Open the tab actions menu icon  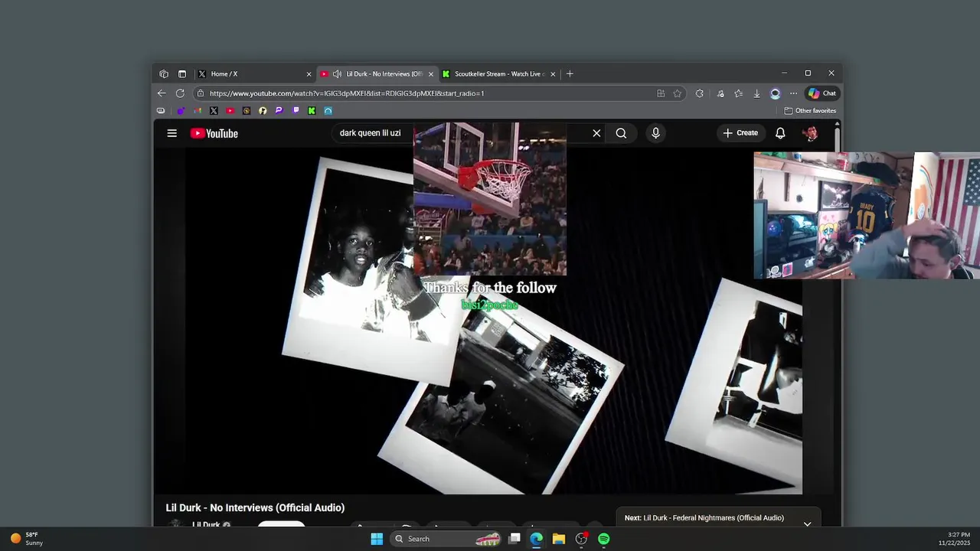pos(182,74)
